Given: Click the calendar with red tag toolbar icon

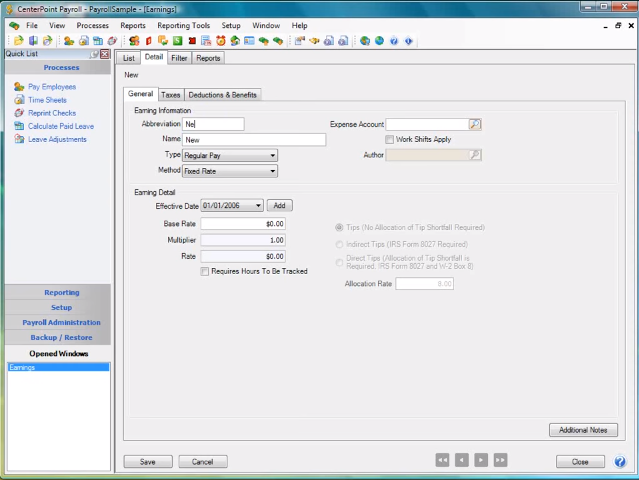Looking at the screenshot, I should coord(206,40).
